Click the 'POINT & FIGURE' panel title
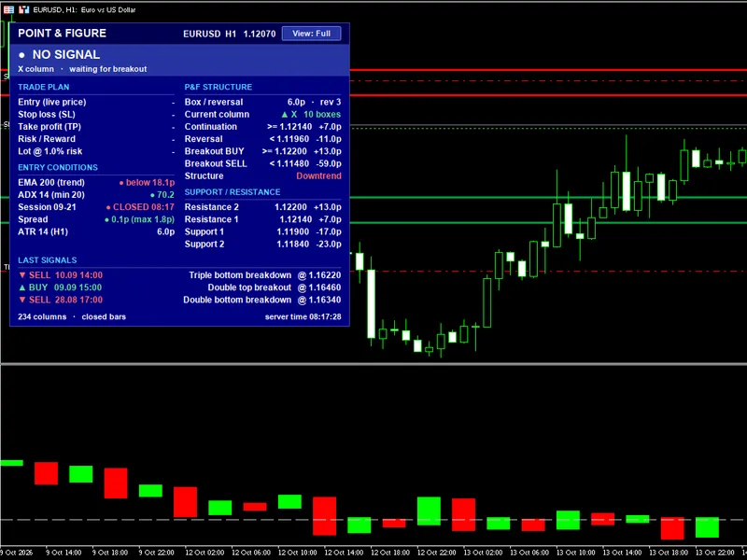747x560 pixels. click(x=62, y=34)
